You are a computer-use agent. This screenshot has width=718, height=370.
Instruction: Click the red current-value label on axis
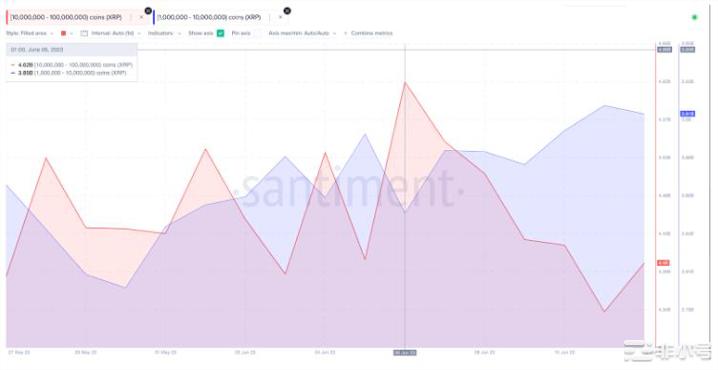[663, 263]
